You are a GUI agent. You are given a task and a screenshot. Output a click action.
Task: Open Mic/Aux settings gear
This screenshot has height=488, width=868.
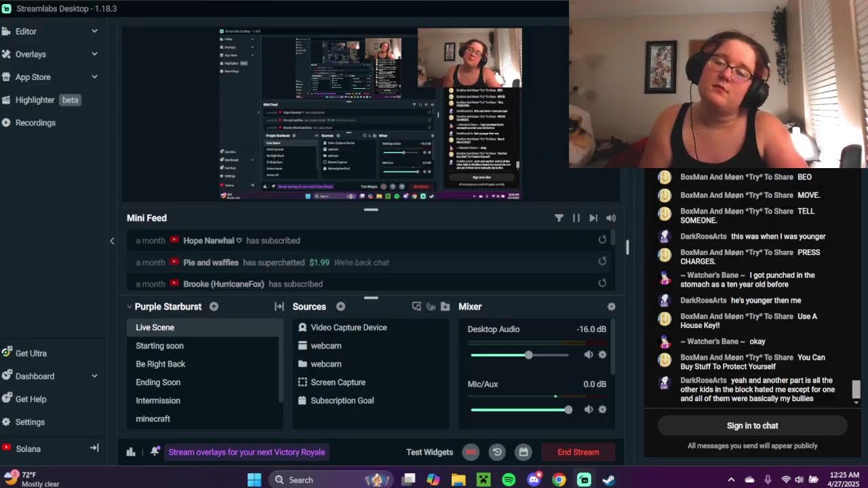tap(602, 409)
